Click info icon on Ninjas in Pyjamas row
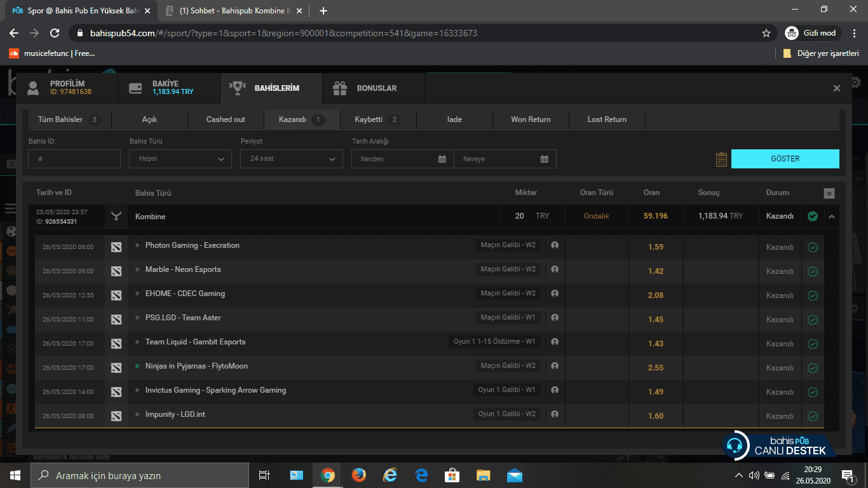This screenshot has width=868, height=488. coord(555,366)
